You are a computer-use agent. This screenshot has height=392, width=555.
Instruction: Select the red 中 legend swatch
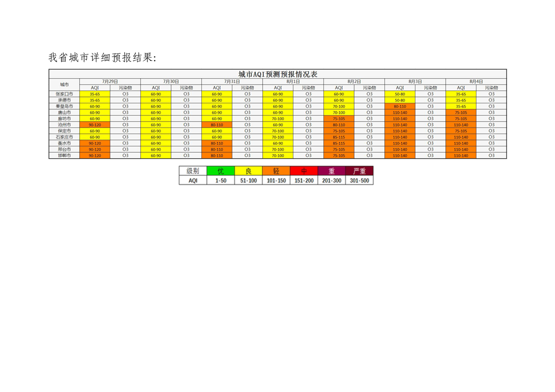point(304,171)
